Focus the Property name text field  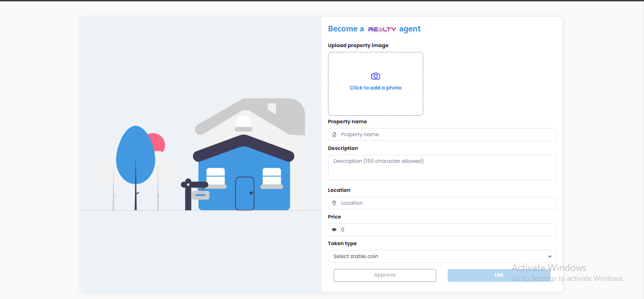[x=442, y=135]
